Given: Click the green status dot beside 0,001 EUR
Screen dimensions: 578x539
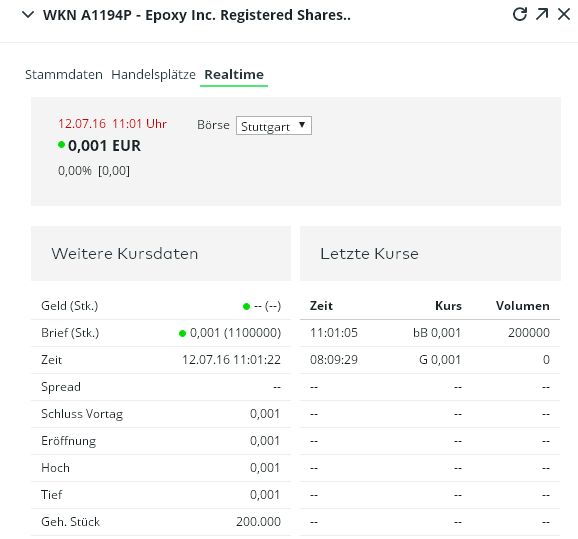Looking at the screenshot, I should 61,145.
